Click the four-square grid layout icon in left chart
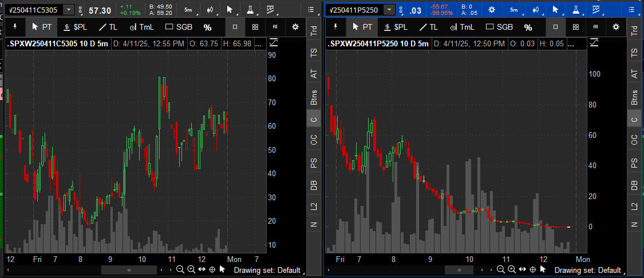 coord(255,27)
